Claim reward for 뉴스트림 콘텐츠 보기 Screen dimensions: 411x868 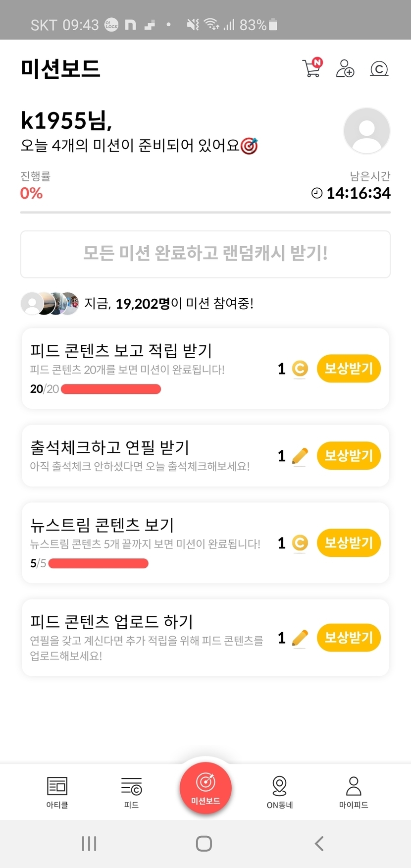pos(349,543)
